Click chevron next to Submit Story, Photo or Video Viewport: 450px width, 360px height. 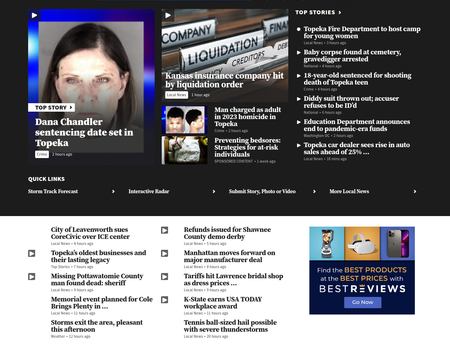314,191
